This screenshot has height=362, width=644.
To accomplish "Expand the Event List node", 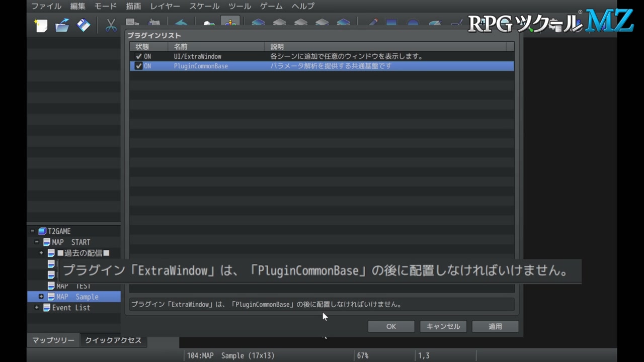I will [37, 308].
